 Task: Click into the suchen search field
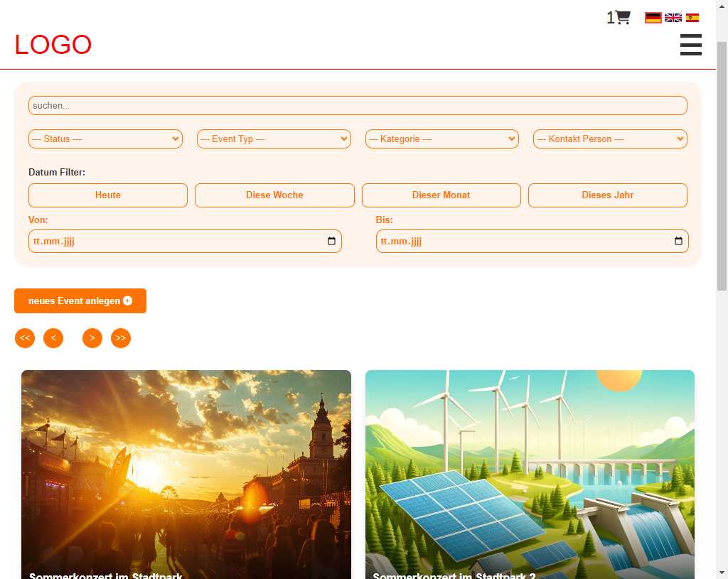(358, 106)
